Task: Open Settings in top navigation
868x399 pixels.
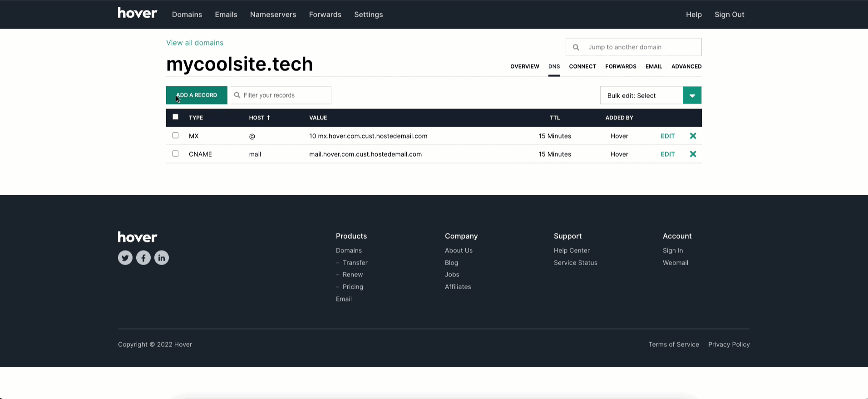Action: click(x=369, y=15)
